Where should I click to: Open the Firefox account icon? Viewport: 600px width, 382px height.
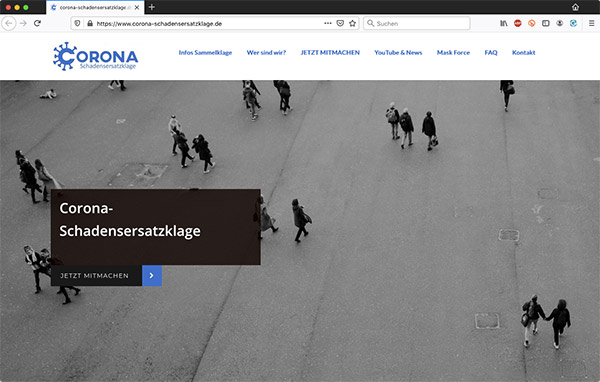point(559,23)
